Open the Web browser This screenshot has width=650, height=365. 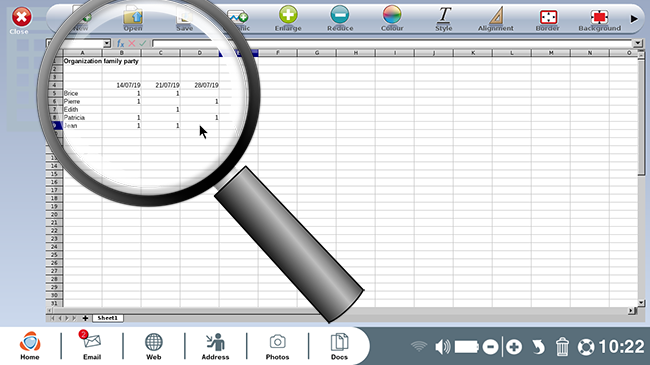153,346
